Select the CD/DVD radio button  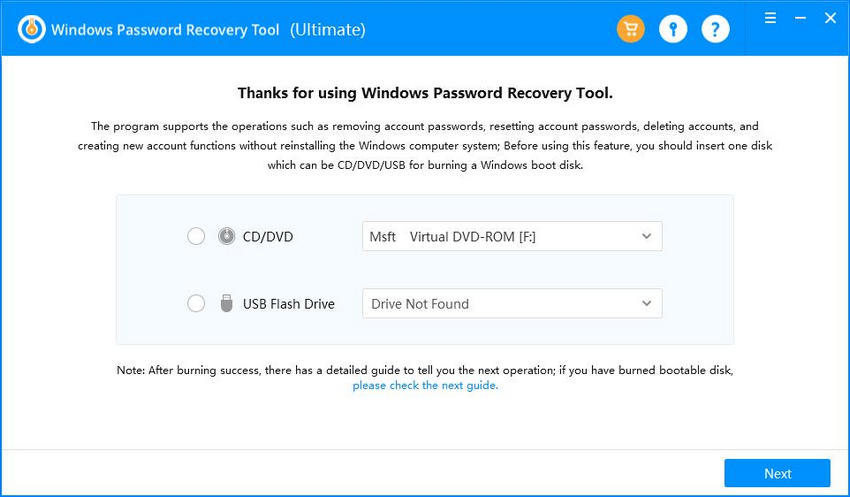196,236
